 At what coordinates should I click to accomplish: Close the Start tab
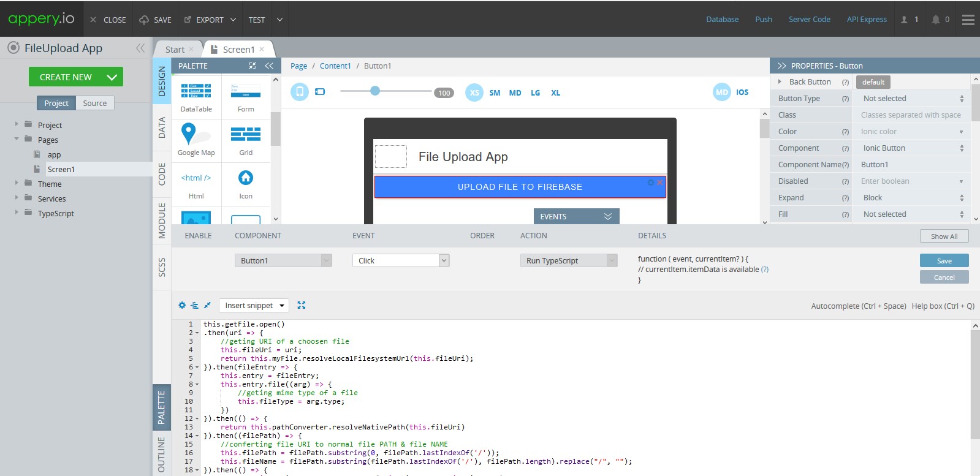pyautogui.click(x=191, y=50)
